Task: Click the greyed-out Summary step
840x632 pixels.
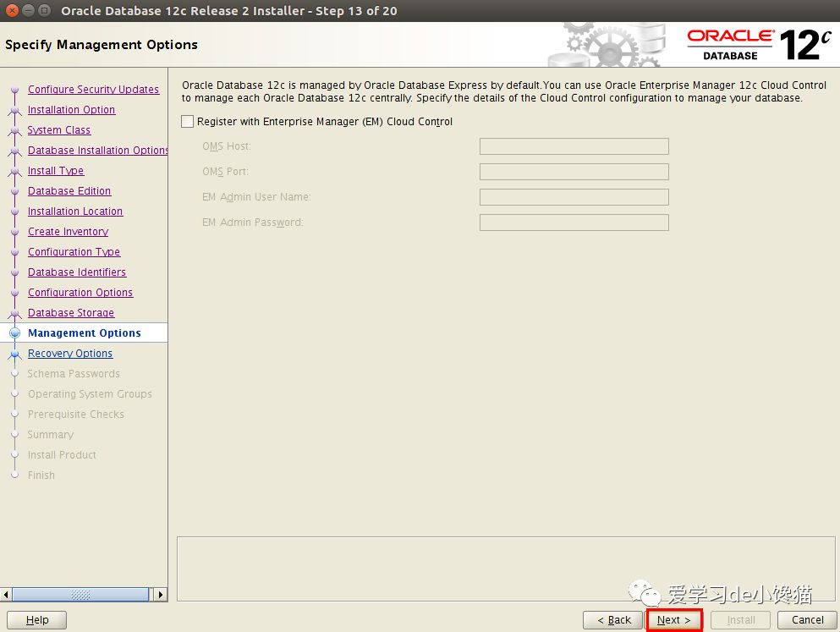Action: [x=51, y=435]
